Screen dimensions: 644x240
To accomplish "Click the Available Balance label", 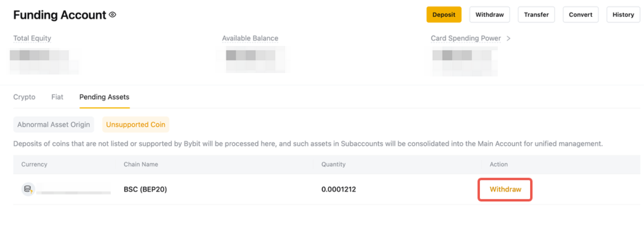I will click(250, 38).
